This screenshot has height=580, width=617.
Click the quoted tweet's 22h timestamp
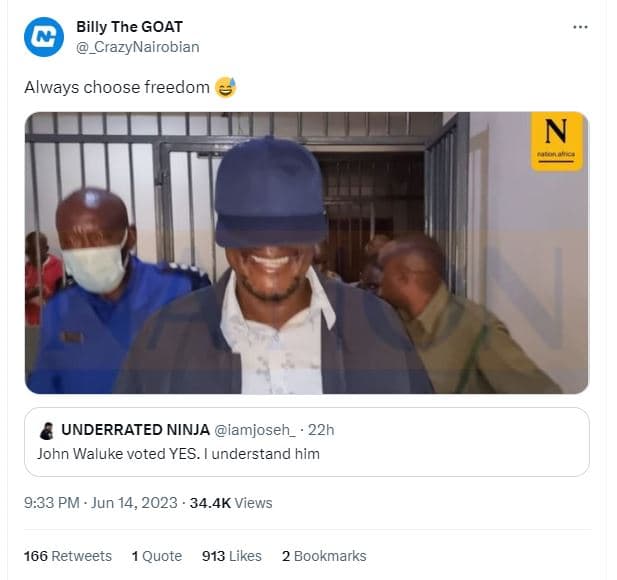click(x=321, y=430)
